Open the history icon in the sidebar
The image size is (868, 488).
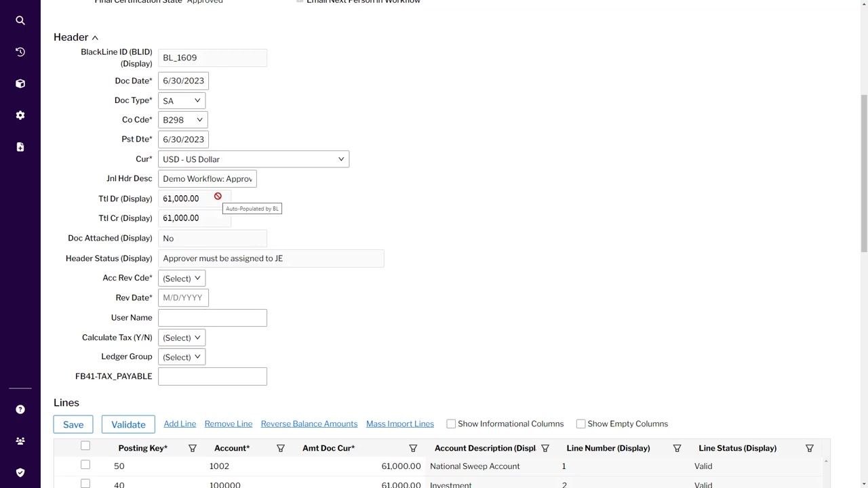pyautogui.click(x=20, y=52)
